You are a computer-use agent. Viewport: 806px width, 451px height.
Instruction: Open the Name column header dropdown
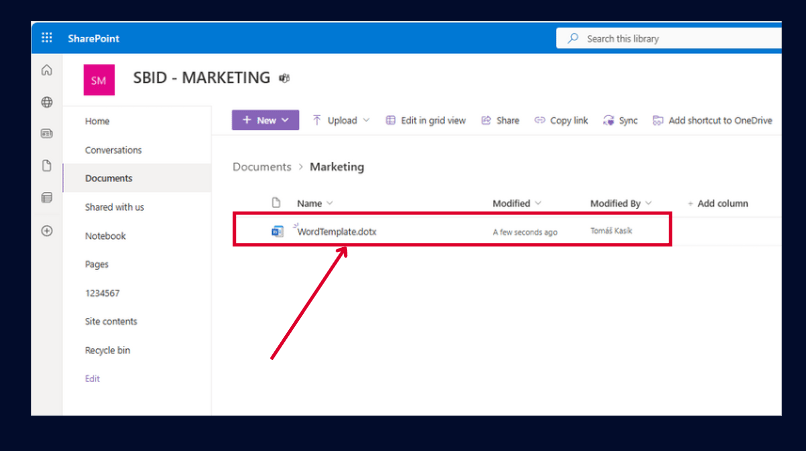315,204
